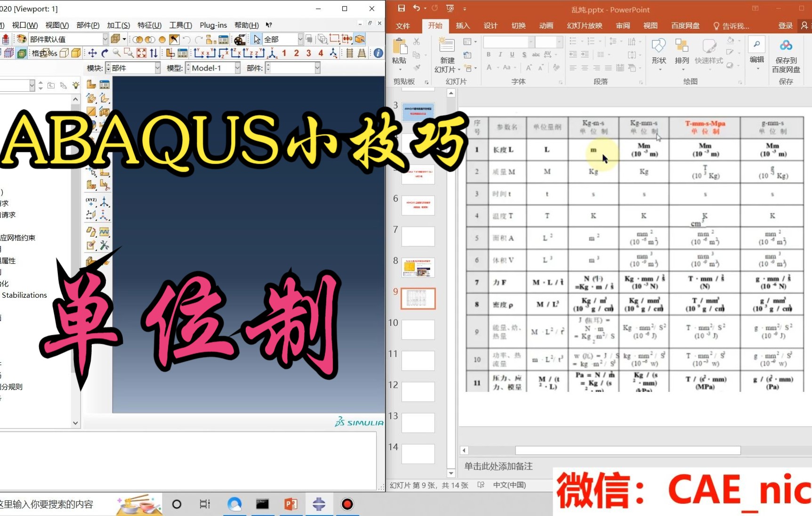Open the Part Manager icon in toolbox

tap(104, 85)
